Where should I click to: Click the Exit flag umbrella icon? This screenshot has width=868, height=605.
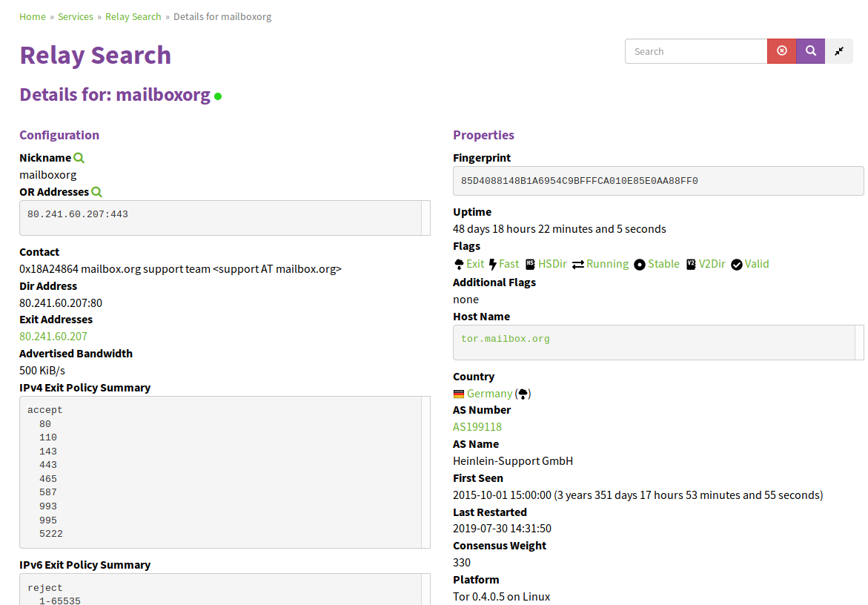[x=459, y=264]
